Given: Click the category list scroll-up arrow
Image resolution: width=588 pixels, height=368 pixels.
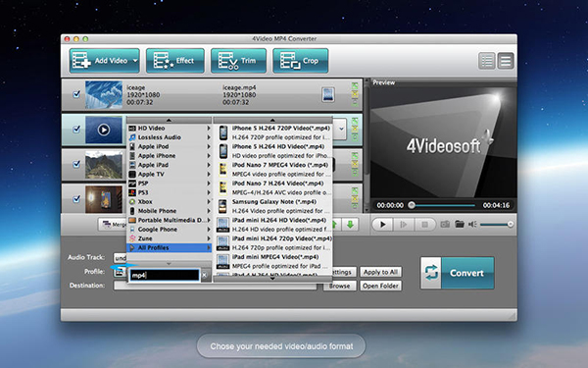Looking at the screenshot, I should pyautogui.click(x=169, y=120).
